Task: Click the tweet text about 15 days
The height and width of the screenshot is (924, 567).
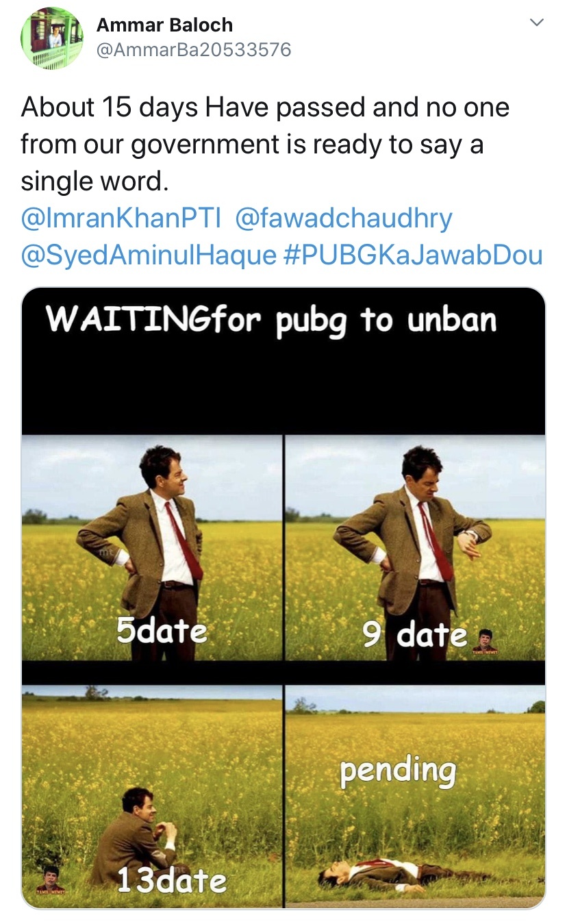Action: [265, 145]
